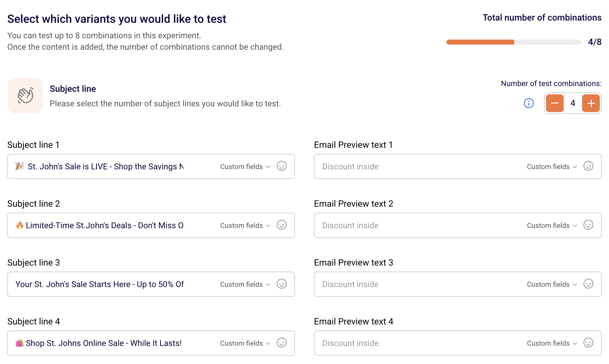Click into Subject line 4 text field
609x364 pixels.
coord(105,343)
